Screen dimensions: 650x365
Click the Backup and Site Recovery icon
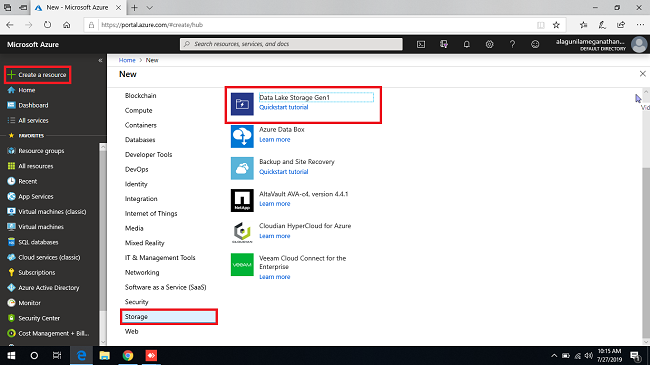tap(242, 168)
